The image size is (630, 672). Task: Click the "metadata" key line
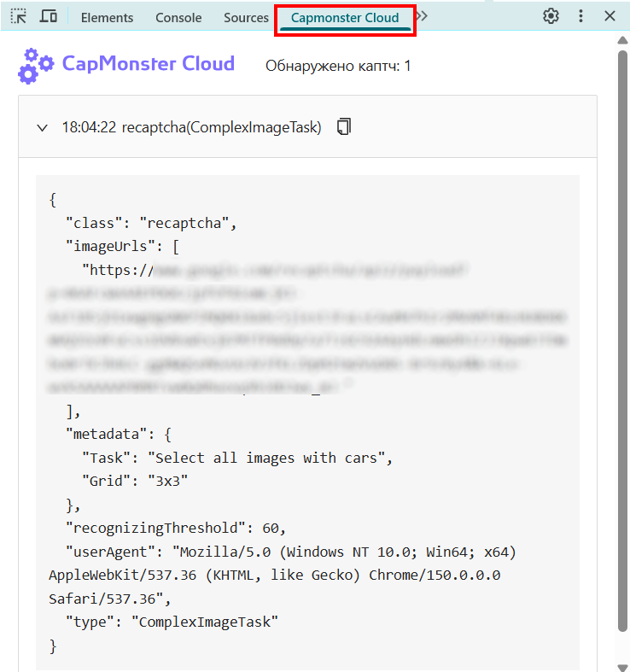point(119,435)
